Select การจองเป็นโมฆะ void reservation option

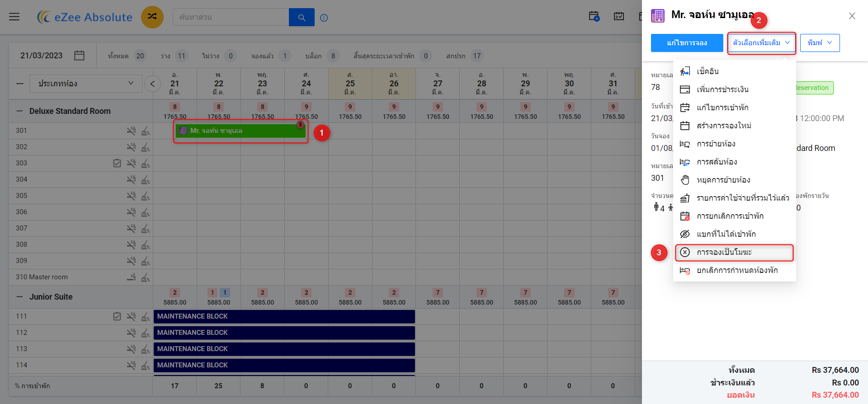coord(735,252)
